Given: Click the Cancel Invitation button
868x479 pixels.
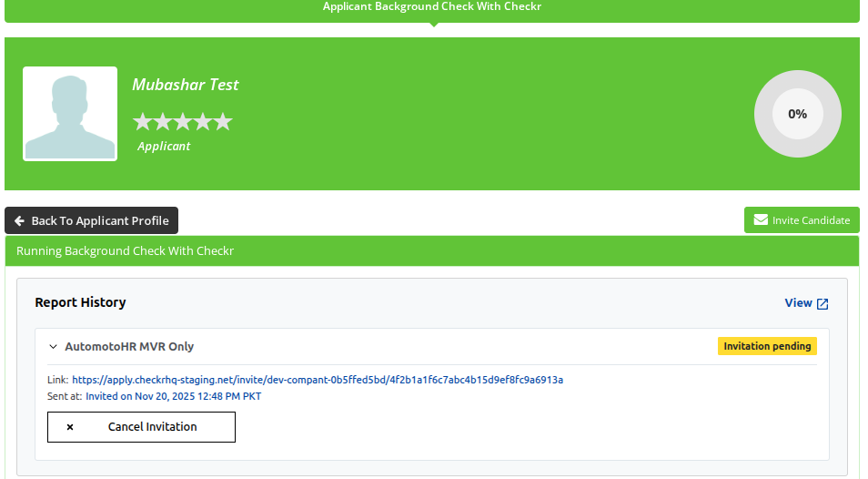Looking at the screenshot, I should (141, 427).
